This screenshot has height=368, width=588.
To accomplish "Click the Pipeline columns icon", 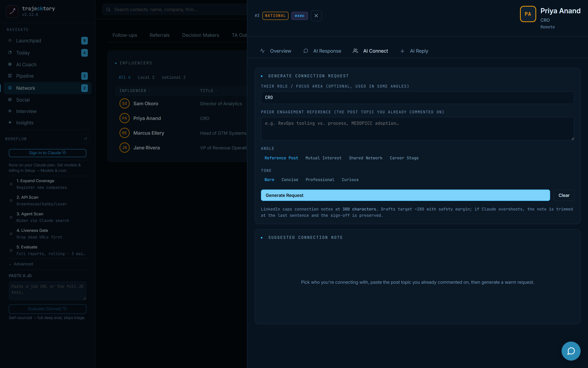I will click(10, 76).
